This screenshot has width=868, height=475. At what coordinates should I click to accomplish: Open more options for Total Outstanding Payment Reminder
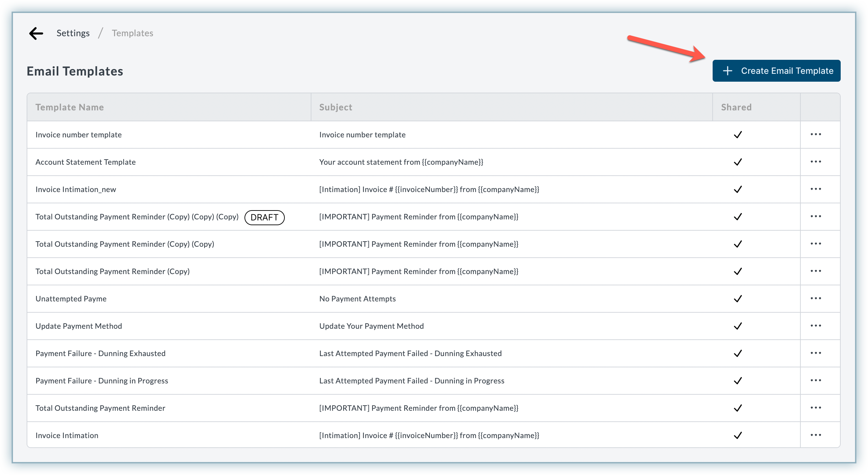point(816,408)
